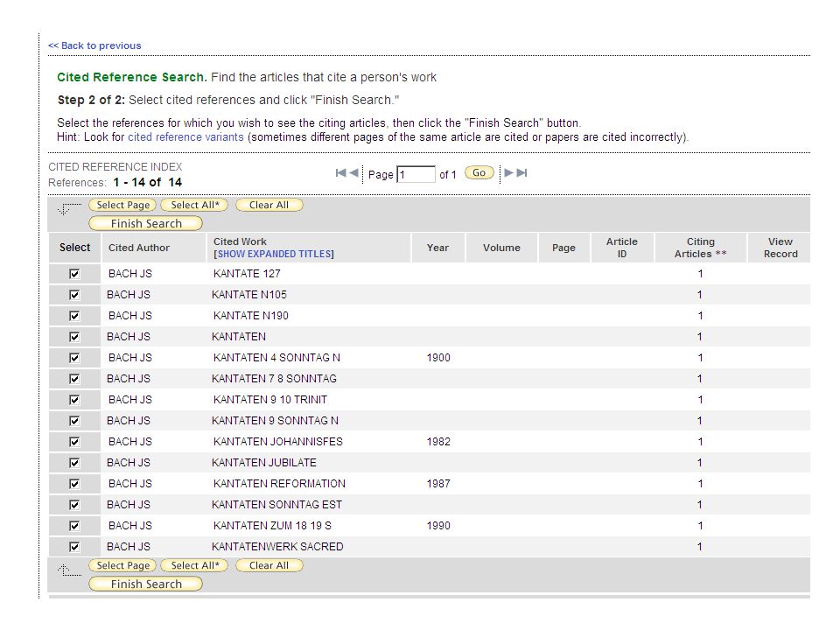The width and height of the screenshot is (840, 630).
Task: Toggle checkbox for KANTATEN JUBILATE
Action: pos(73,462)
